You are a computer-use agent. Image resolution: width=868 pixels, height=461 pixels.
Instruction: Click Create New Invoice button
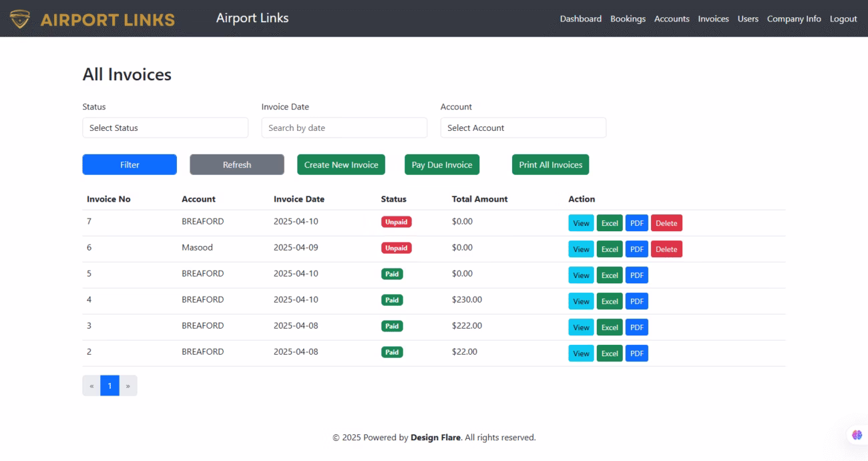[341, 165]
